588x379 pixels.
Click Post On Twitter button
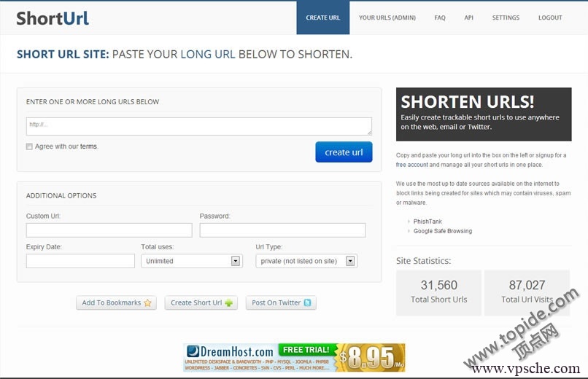click(x=282, y=302)
